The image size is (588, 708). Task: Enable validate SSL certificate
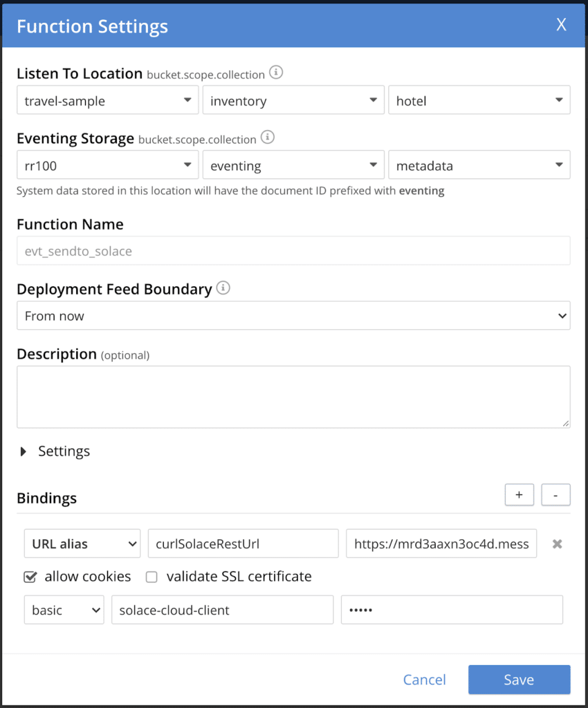click(151, 576)
